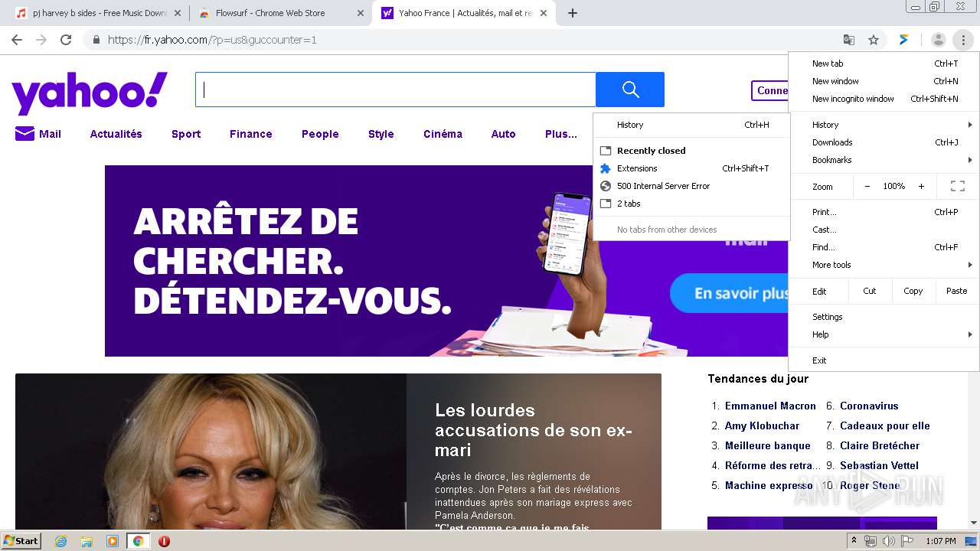Open History Ctrl+H submenu entry
The image size is (980, 551).
691,125
